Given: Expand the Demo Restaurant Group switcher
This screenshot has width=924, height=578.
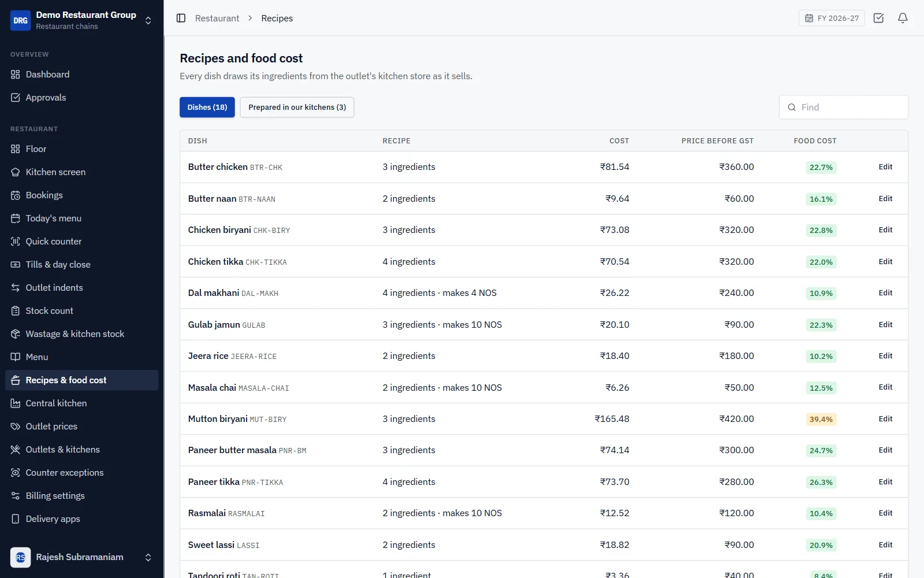Looking at the screenshot, I should (x=81, y=20).
